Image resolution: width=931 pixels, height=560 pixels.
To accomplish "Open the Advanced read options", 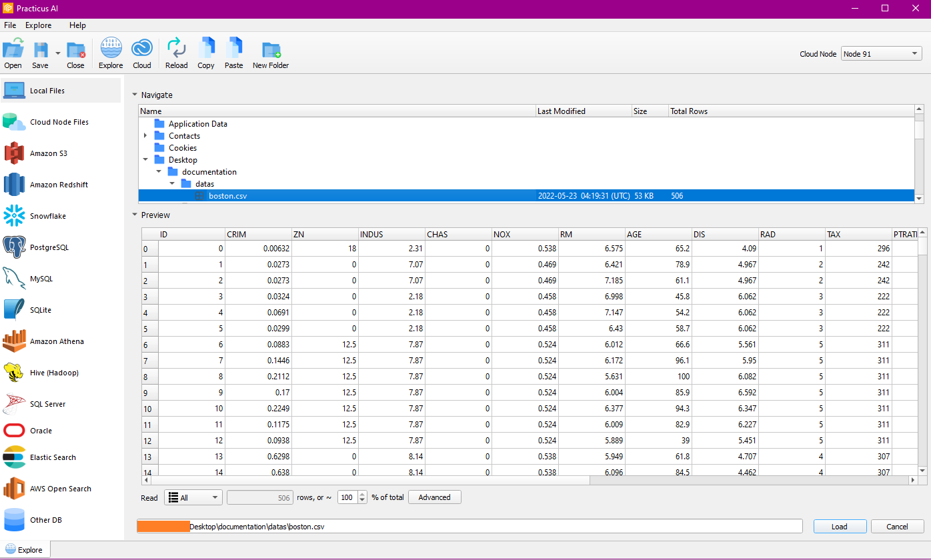I will click(434, 497).
